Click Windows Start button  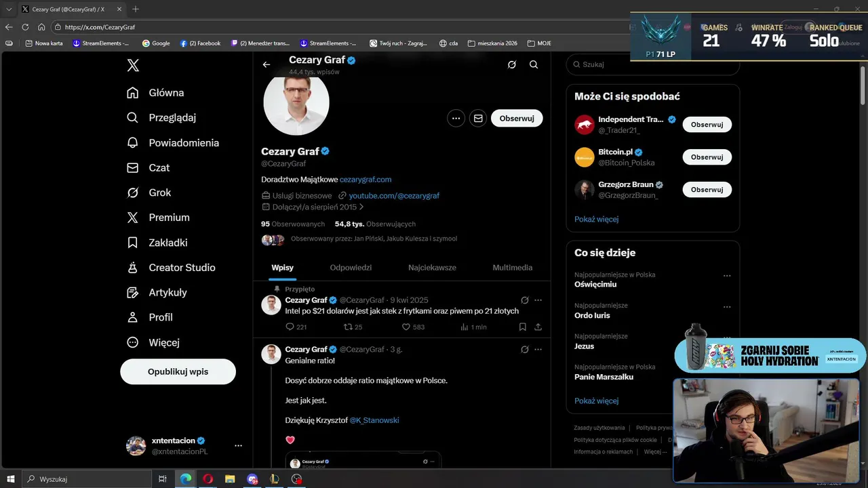(x=11, y=479)
